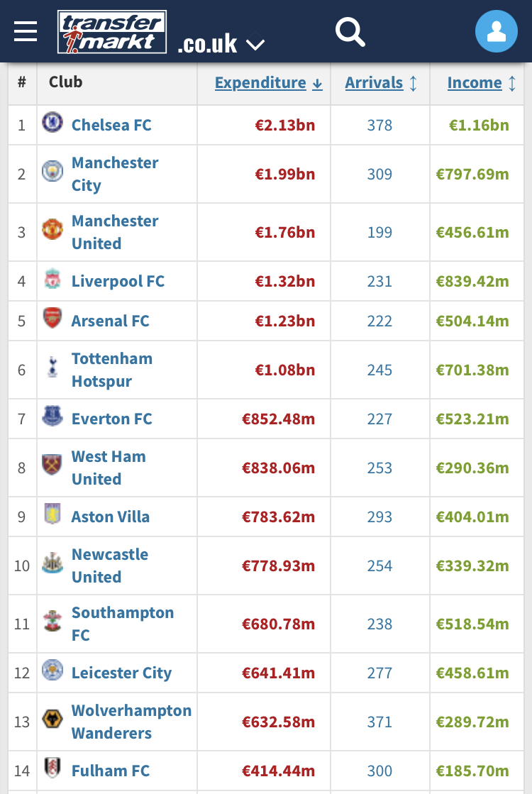Click the Chelsea FC club crest
Viewport: 532px width, 794px height.
click(x=52, y=123)
